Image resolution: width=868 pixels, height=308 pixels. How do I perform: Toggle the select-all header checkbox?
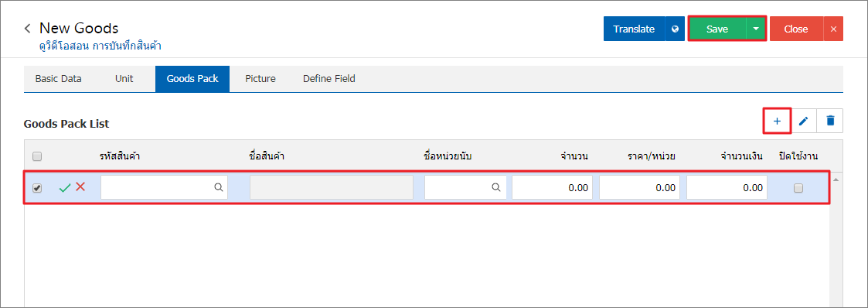[x=37, y=157]
